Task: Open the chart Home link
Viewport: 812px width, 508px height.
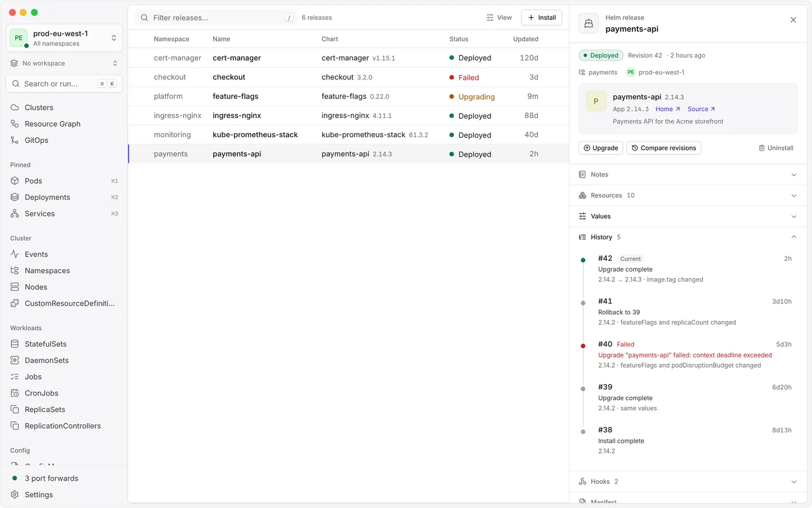Action: 668,109
